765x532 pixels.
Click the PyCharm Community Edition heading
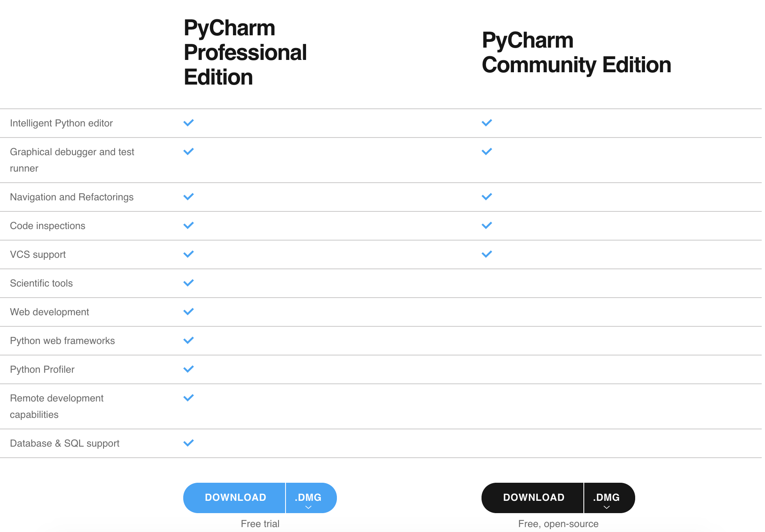click(576, 53)
